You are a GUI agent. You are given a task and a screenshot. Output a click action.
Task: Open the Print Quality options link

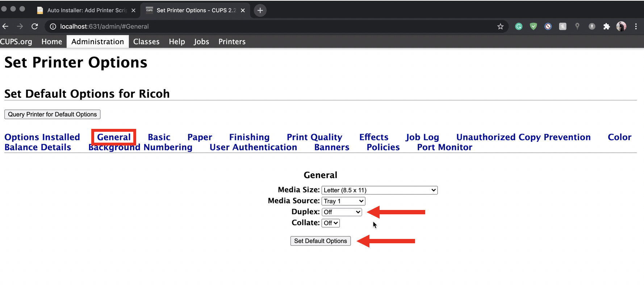[314, 137]
